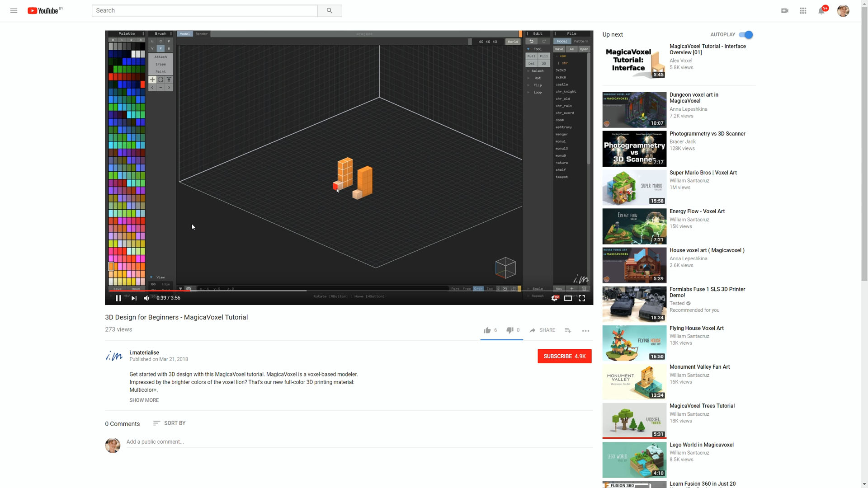868x488 pixels.
Task: Mute the video volume
Action: [147, 298]
